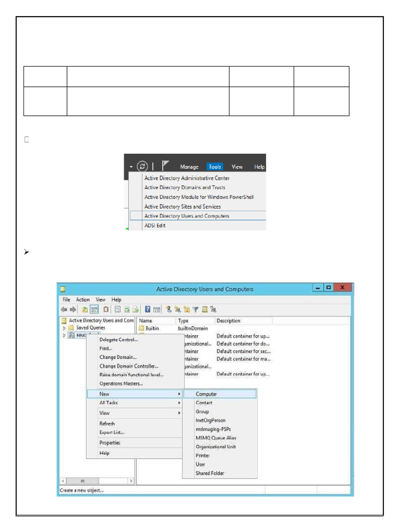Open the Tools menu in Server Manager

(215, 167)
